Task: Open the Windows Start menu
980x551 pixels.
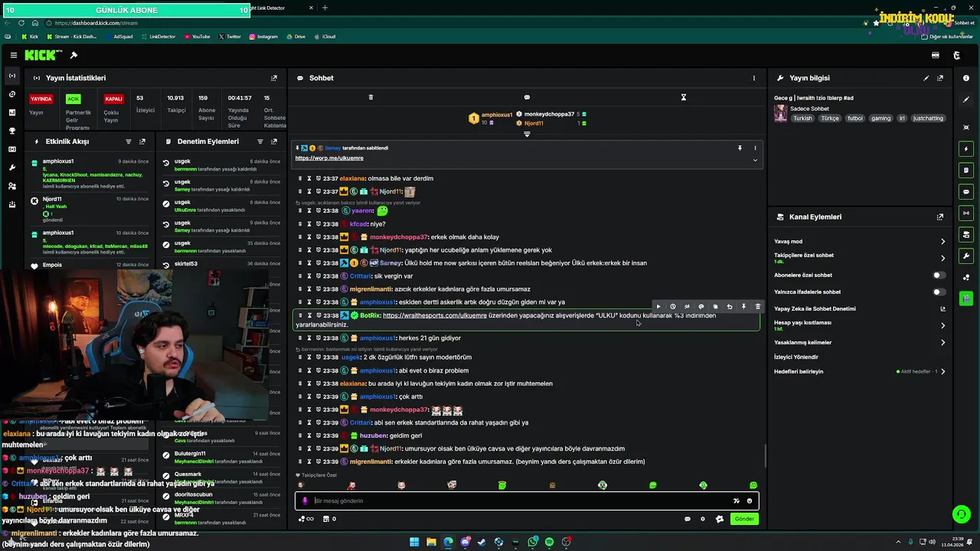Action: click(x=414, y=542)
